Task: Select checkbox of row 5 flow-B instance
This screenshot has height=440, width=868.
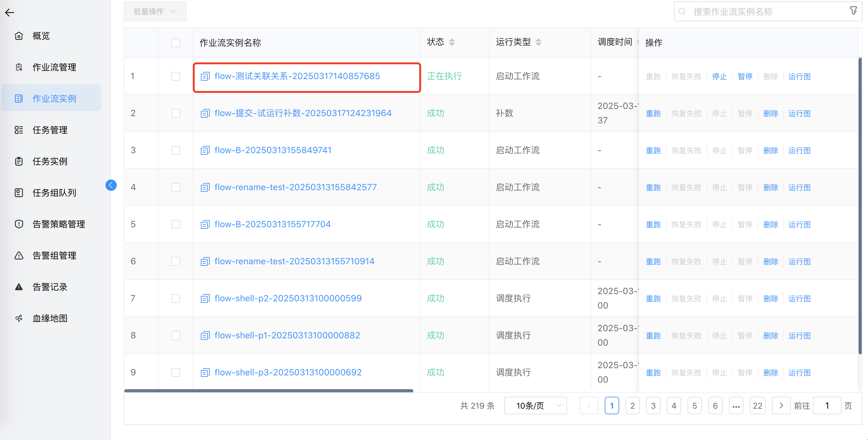Action: coord(175,224)
